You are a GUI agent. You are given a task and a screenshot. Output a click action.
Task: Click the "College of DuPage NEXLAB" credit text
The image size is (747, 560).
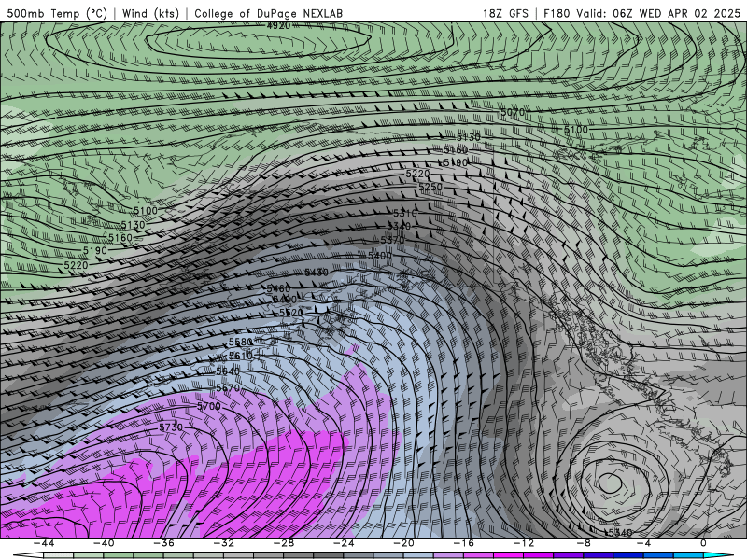[x=268, y=13]
